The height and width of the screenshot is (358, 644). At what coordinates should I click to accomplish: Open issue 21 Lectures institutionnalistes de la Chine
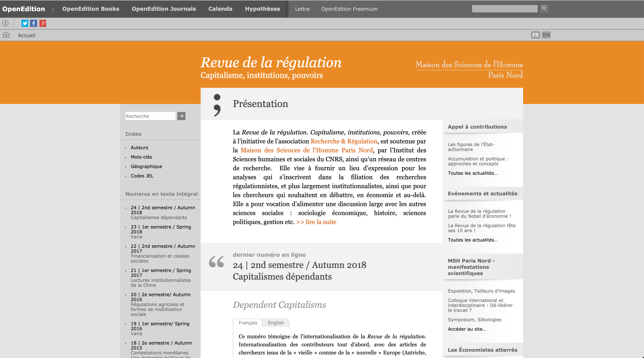click(161, 278)
